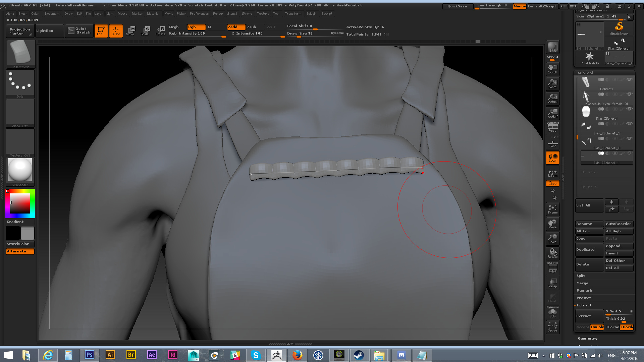Toggle Zadd sculpt mode
Image resolution: width=644 pixels, height=362 pixels.
[x=236, y=27]
